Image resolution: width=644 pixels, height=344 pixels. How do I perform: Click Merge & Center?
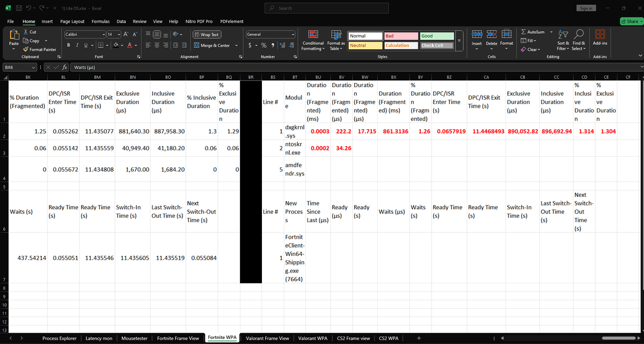211,46
